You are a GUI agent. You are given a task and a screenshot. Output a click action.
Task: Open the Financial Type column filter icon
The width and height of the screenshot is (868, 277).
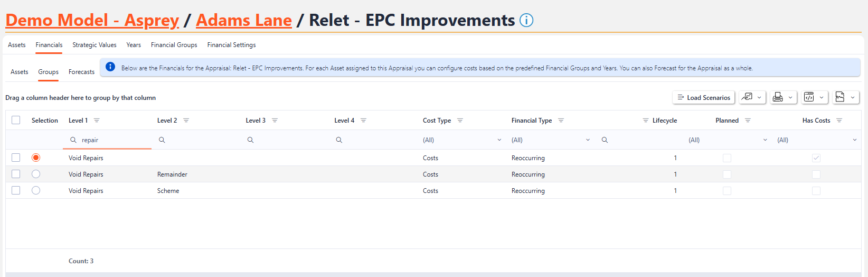(561, 121)
